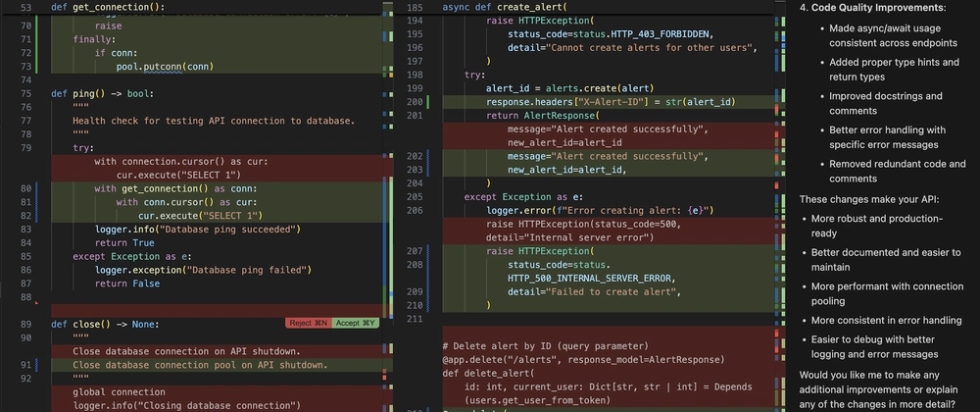Click 'detail="Cannot create alerts for other users"' line
Screen dimensions: 980x412
(632, 47)
